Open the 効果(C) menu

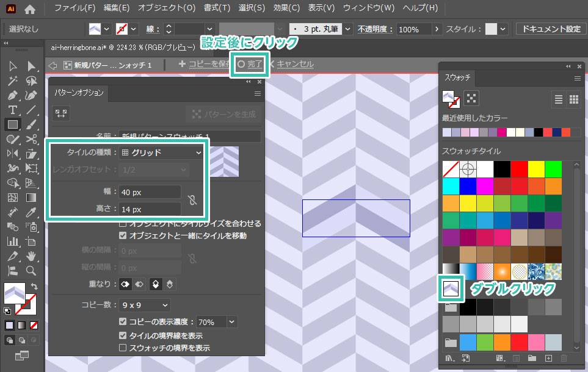click(286, 9)
